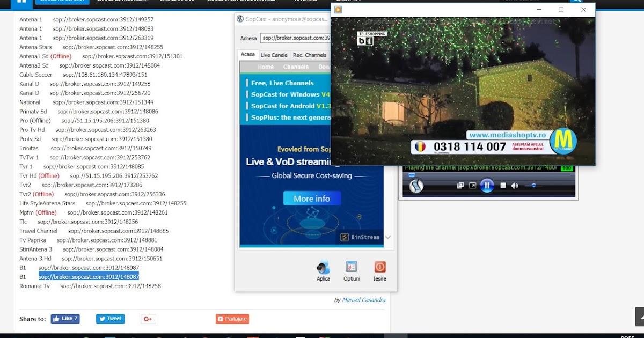Click the StiriAntena 3 row

(x=91, y=249)
